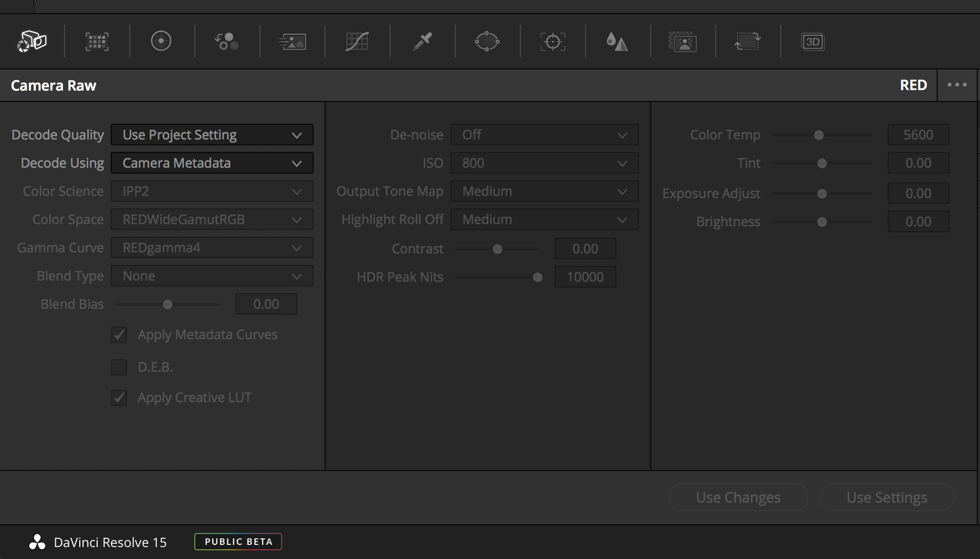Open the Camera Raw options ellipsis menu
The width and height of the screenshot is (980, 559).
[x=957, y=85]
